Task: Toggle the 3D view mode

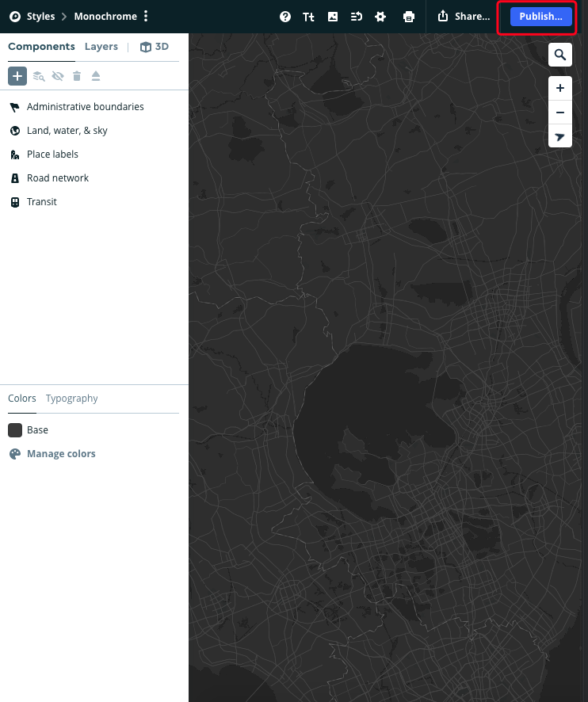Action: click(x=155, y=47)
